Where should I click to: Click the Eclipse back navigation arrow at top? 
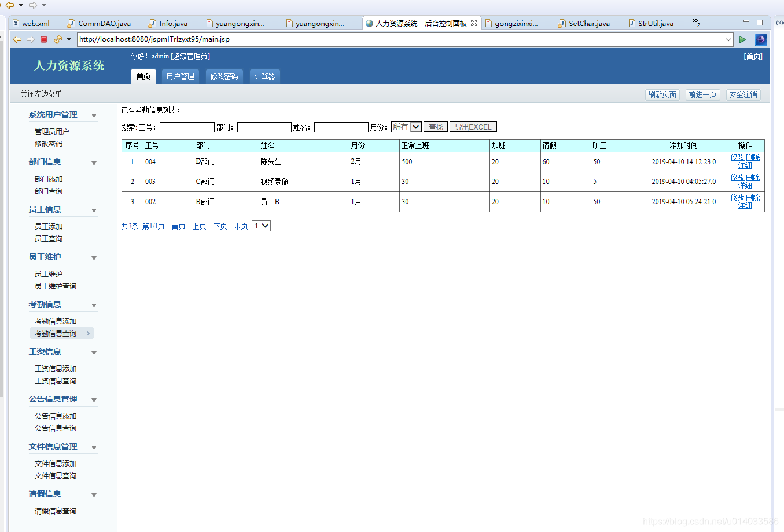10,5
